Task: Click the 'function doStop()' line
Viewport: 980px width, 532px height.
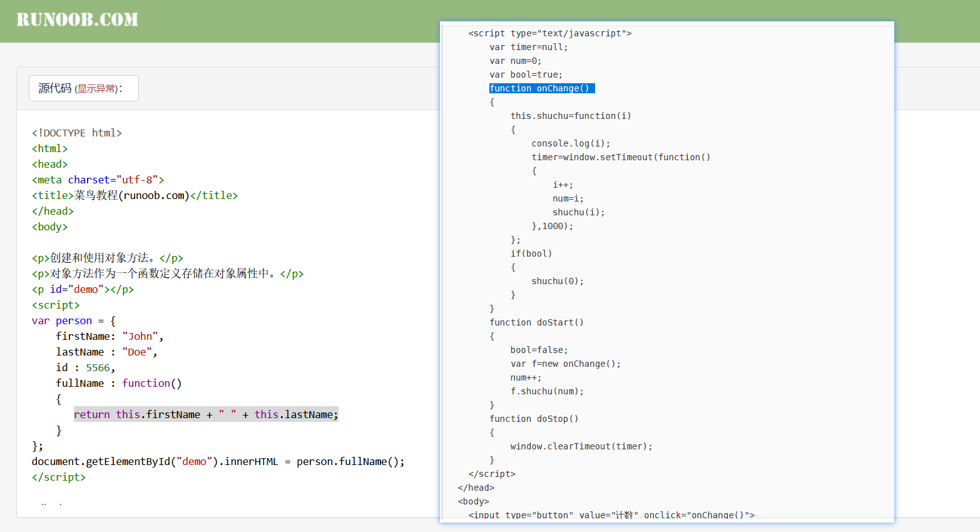Action: (534, 419)
